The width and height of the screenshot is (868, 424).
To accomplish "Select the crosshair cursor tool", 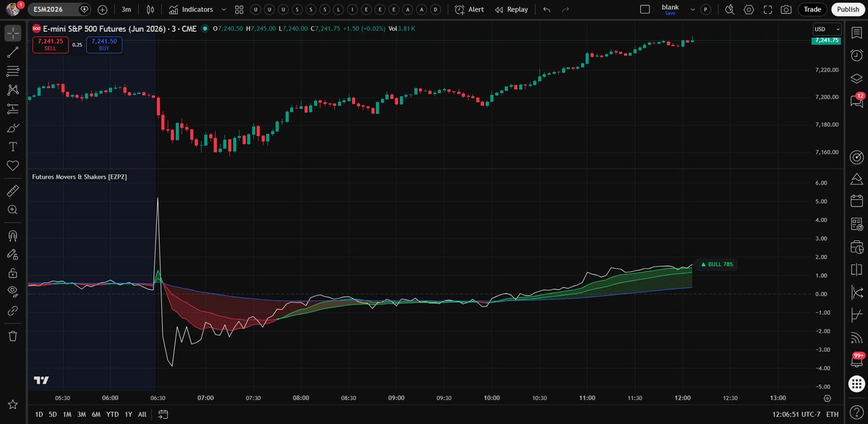I will (x=12, y=33).
